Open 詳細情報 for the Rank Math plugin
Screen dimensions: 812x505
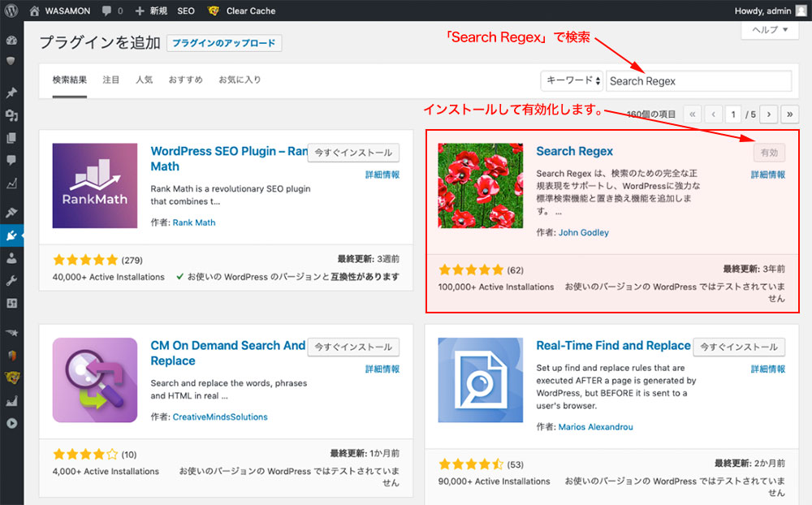pyautogui.click(x=382, y=175)
